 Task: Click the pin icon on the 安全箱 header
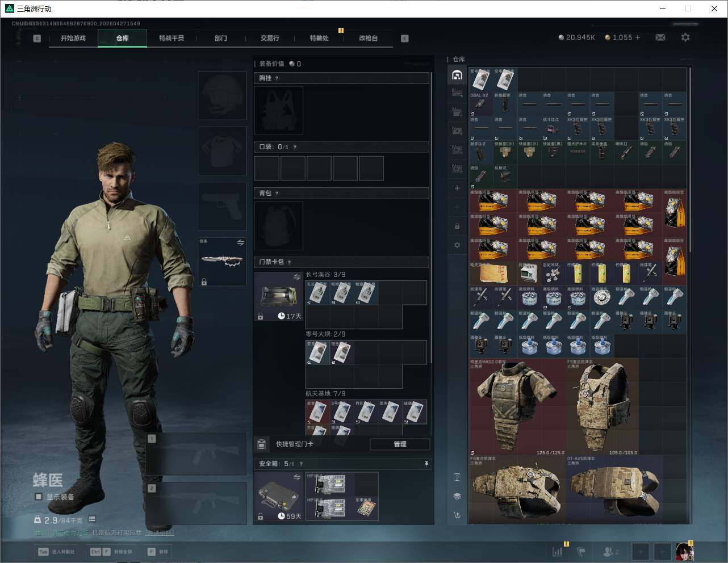coord(426,464)
